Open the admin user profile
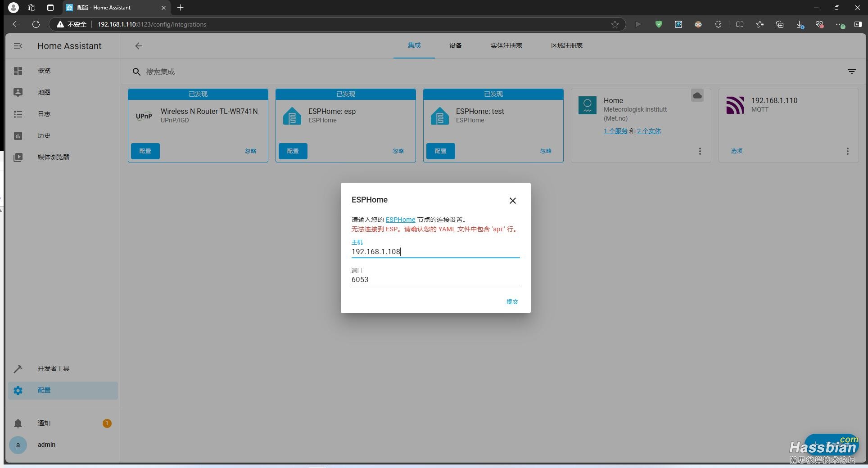The height and width of the screenshot is (468, 868). (63, 445)
